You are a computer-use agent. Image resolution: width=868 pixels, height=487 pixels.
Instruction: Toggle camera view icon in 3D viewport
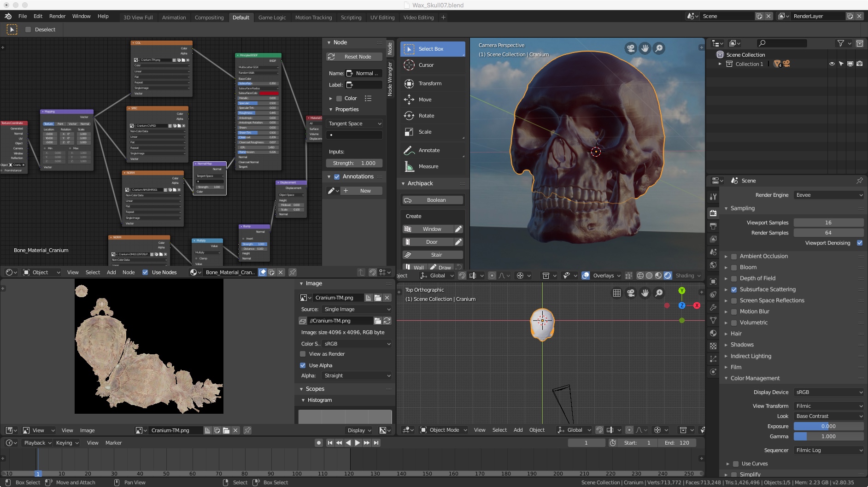(630, 48)
